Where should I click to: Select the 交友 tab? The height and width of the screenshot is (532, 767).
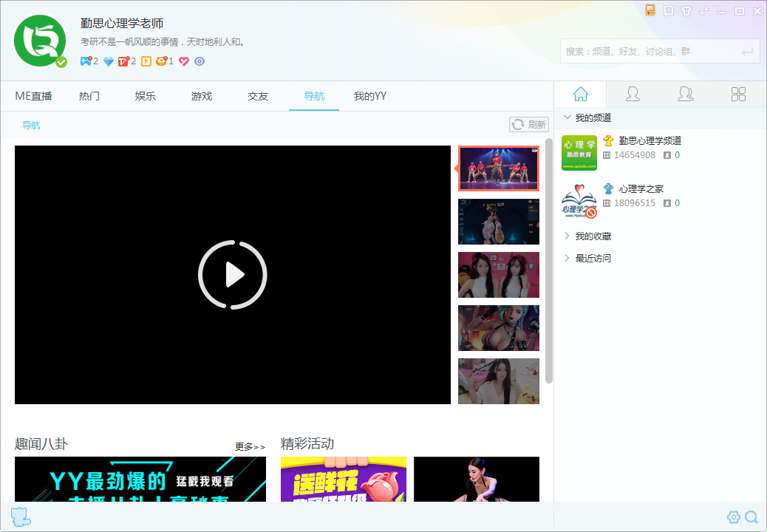258,96
